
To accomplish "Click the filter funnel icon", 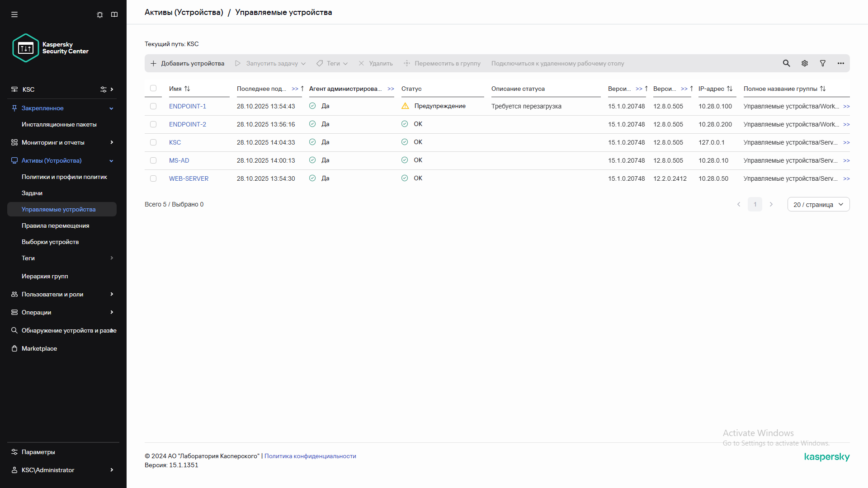I will tap(823, 63).
